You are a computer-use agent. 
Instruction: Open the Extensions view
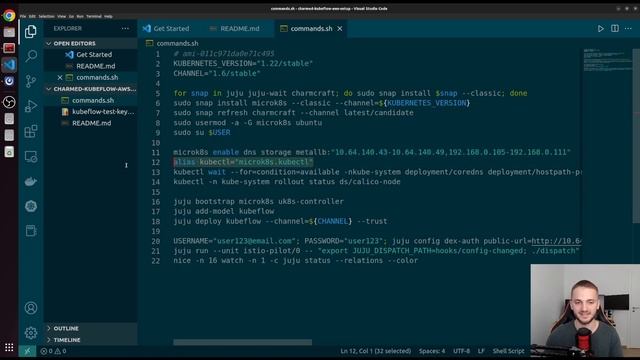pos(31,131)
